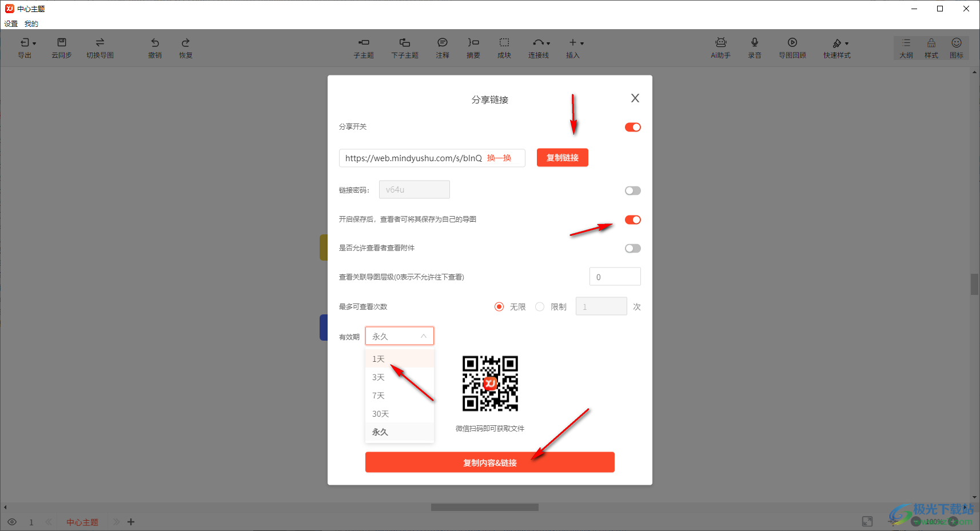The image size is (980, 531).
Task: Select the 中心主题 sheet tab
Action: click(82, 522)
